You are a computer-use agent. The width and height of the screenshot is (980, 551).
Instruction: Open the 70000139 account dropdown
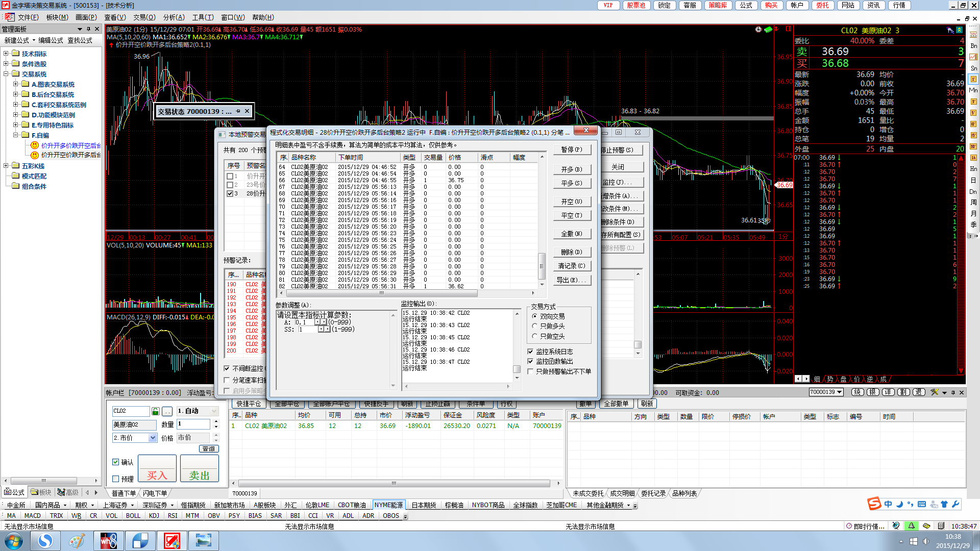point(839,392)
